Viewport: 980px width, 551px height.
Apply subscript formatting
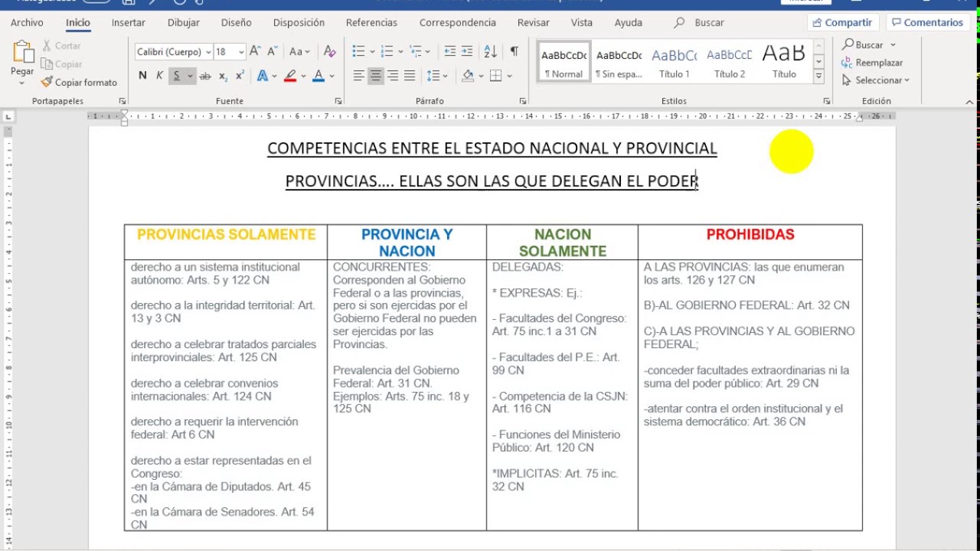point(223,76)
